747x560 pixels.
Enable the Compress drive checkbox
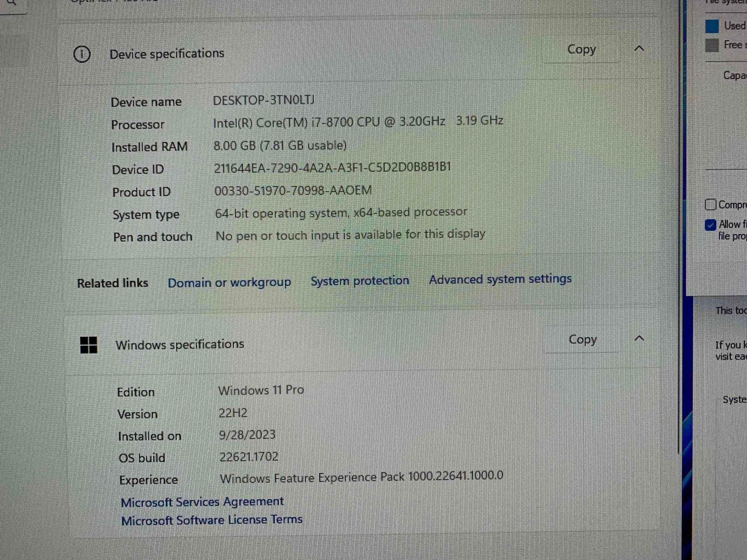pyautogui.click(x=710, y=205)
